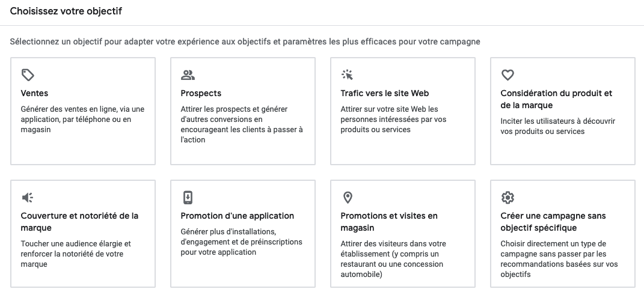Viewport: 644px width, 295px height.
Task: Choose Considération du produit et de la marque
Action: (556, 99)
